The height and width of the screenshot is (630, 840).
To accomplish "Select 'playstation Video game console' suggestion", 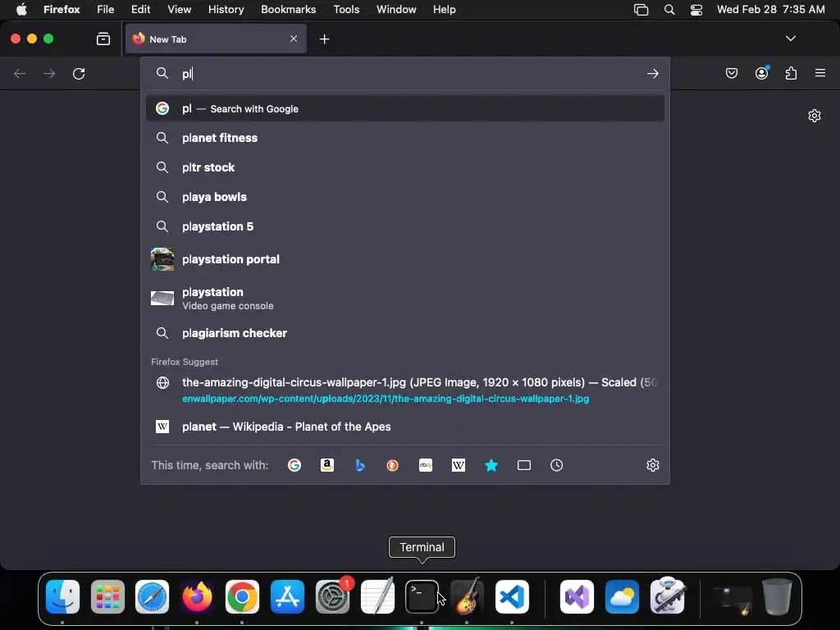I will click(405, 298).
